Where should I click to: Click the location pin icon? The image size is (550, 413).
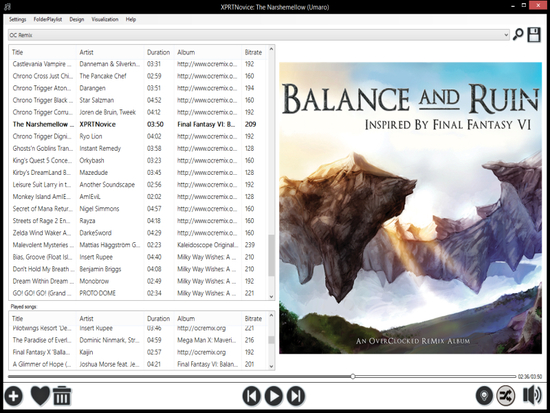[x=484, y=395]
